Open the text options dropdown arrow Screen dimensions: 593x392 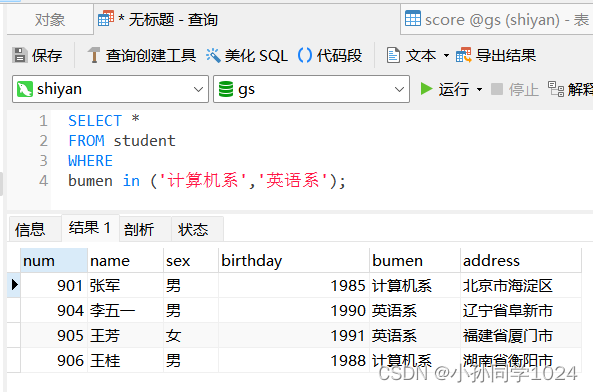[446, 56]
